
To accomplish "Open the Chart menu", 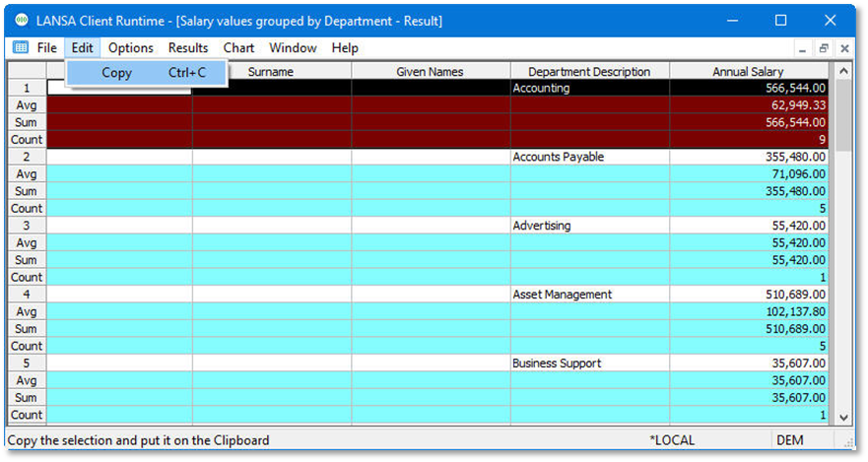I will click(x=238, y=48).
